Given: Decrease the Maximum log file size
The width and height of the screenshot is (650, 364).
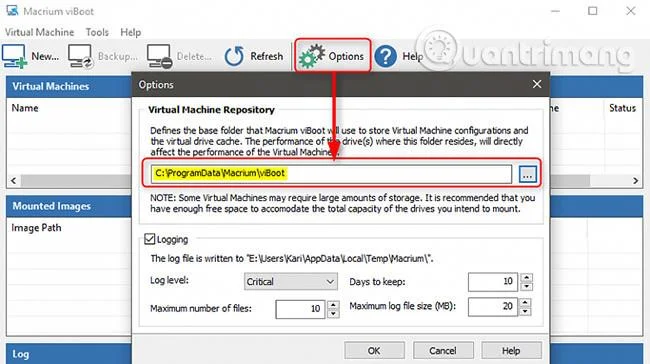Looking at the screenshot, I should (x=525, y=312).
